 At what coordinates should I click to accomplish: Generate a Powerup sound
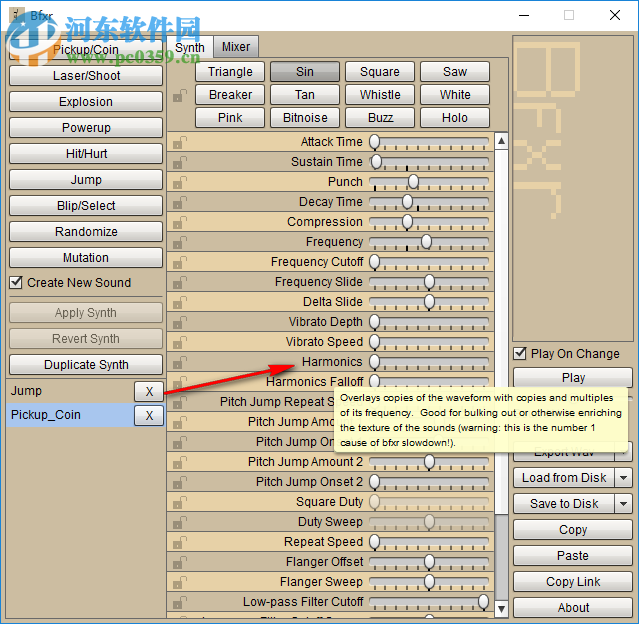(86, 128)
